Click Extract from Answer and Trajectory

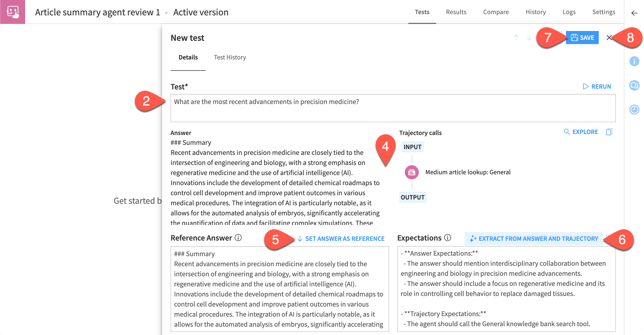click(x=534, y=239)
